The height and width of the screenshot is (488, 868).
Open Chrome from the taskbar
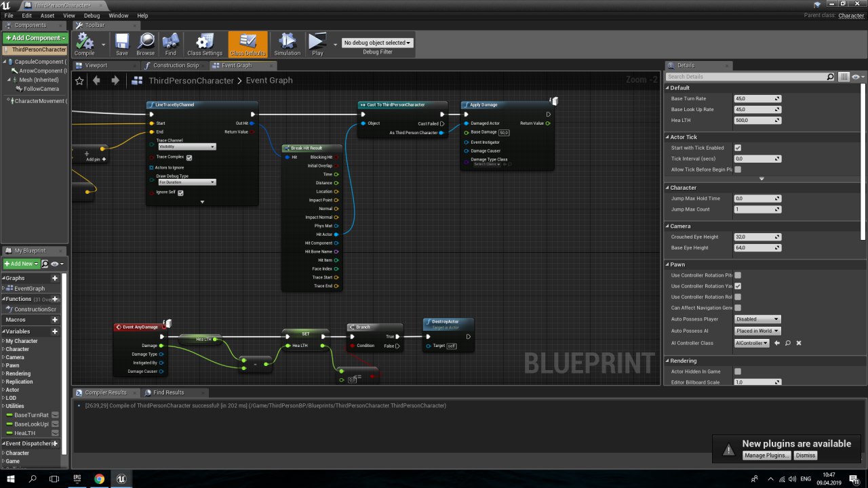[99, 479]
